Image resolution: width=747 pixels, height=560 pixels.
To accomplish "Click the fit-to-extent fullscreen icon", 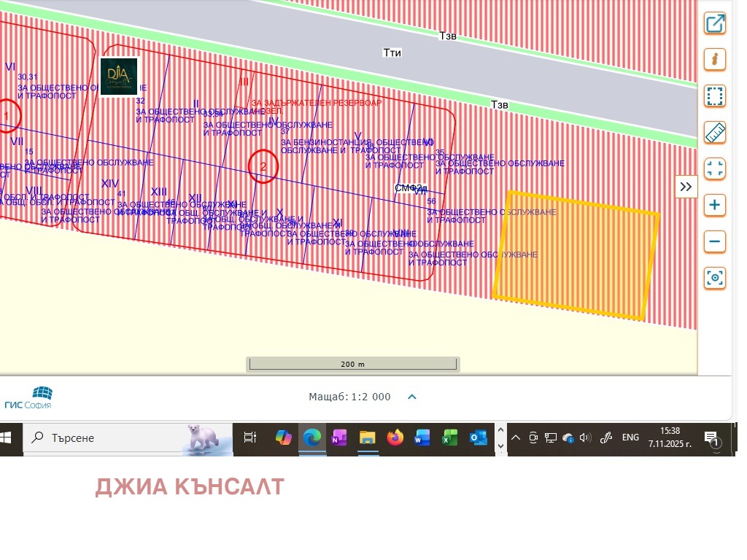I will (x=715, y=169).
